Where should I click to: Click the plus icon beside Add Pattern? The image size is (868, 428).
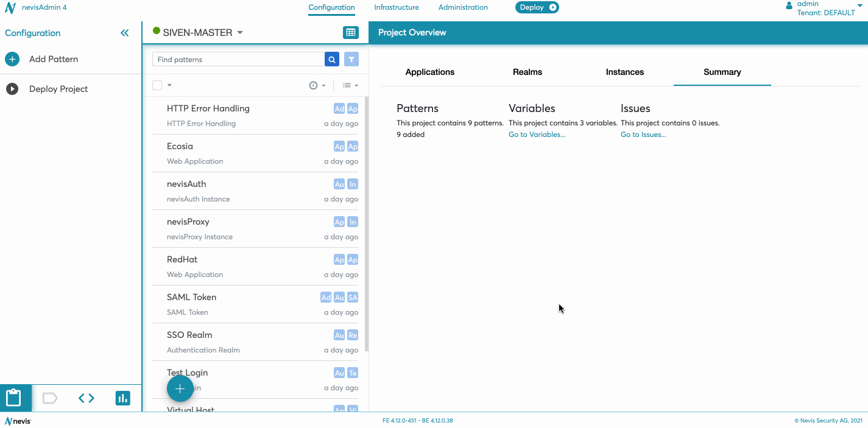12,59
